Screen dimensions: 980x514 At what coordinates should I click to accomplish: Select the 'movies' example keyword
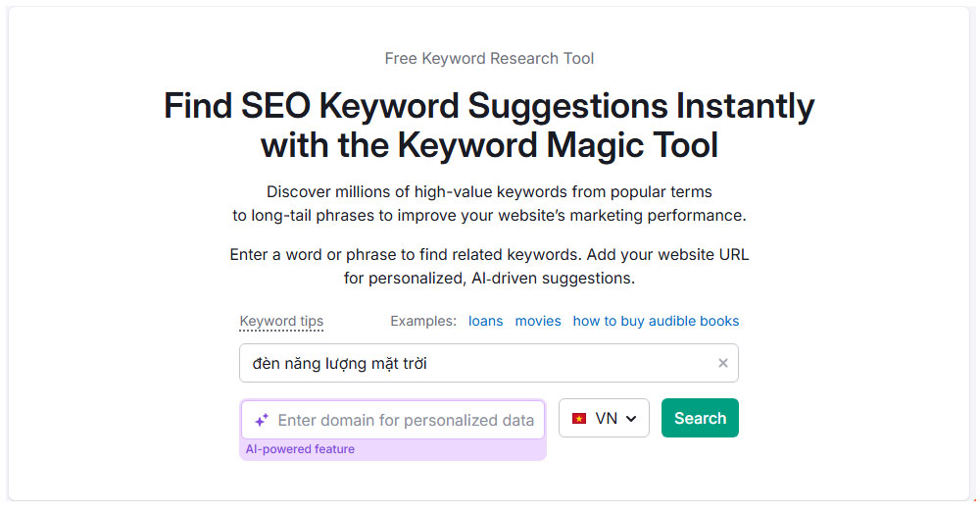(x=538, y=321)
